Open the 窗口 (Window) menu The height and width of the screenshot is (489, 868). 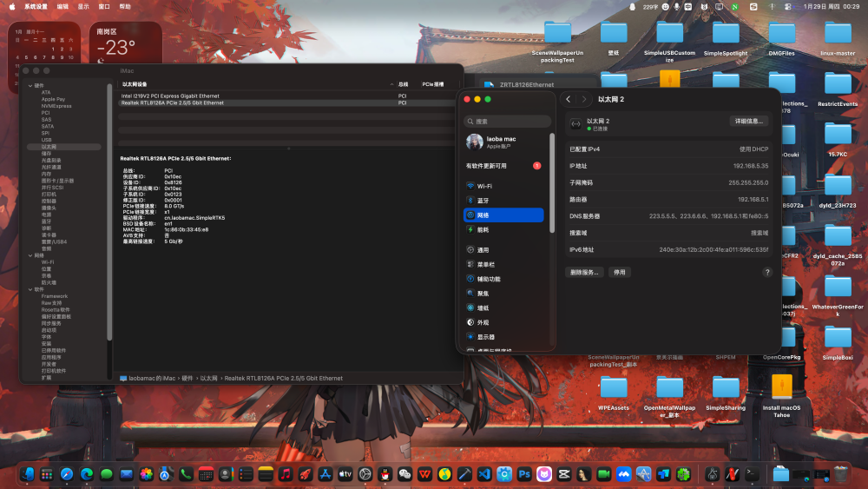[x=104, y=7]
